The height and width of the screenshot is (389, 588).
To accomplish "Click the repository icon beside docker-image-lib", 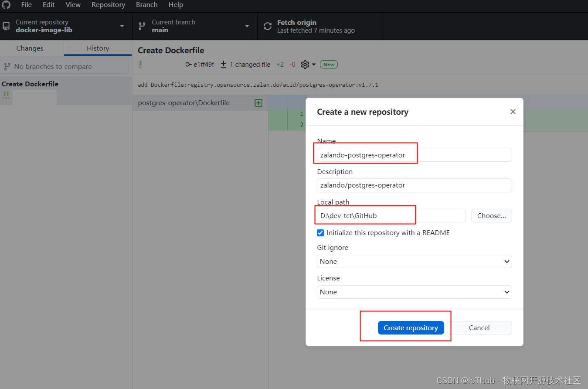I will (6, 26).
